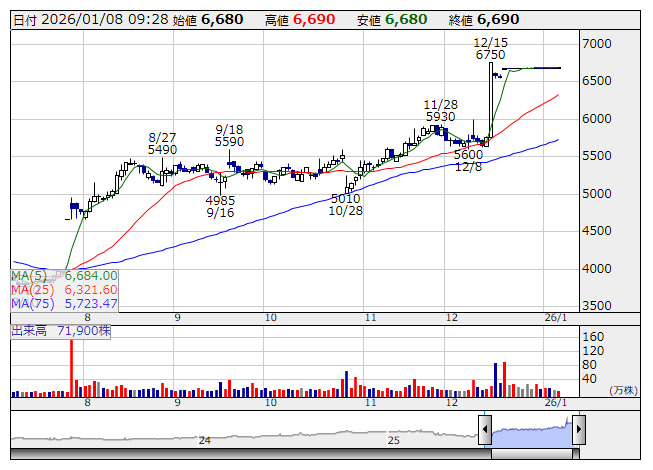Click the blue selected range in navigator
Image resolution: width=653 pixels, height=470 pixels.
pos(531,431)
